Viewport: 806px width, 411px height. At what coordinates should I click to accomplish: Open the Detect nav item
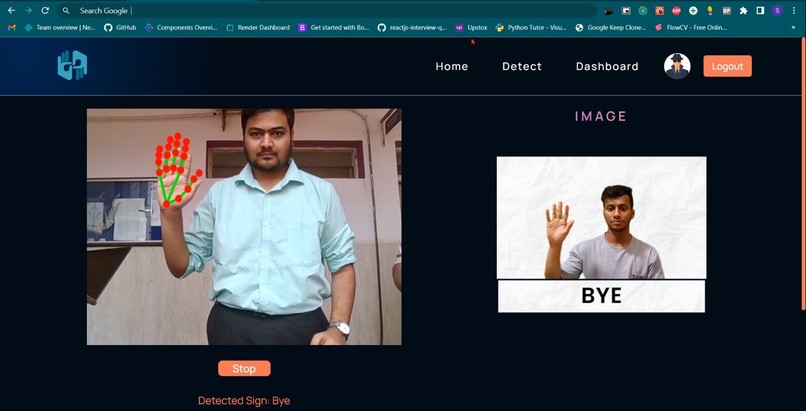click(522, 66)
